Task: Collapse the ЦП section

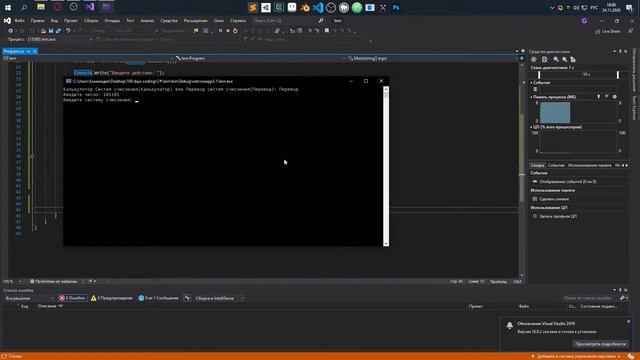Action: click(531, 127)
